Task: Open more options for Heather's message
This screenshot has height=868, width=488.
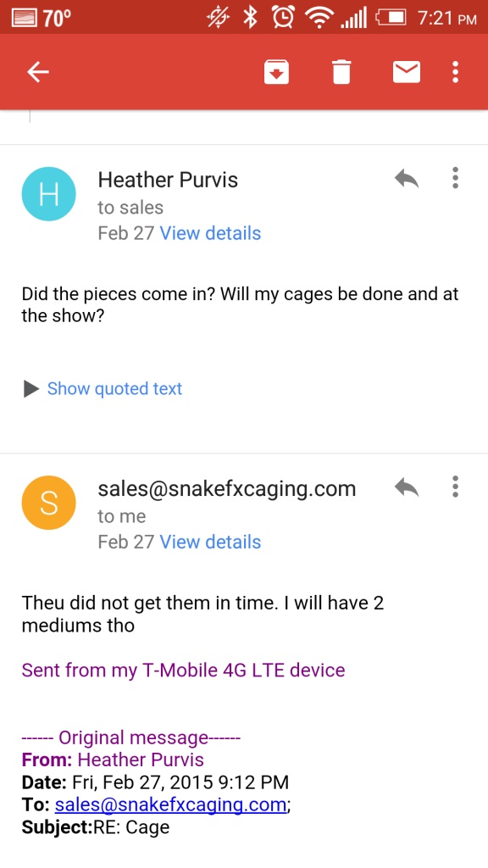Action: [455, 178]
